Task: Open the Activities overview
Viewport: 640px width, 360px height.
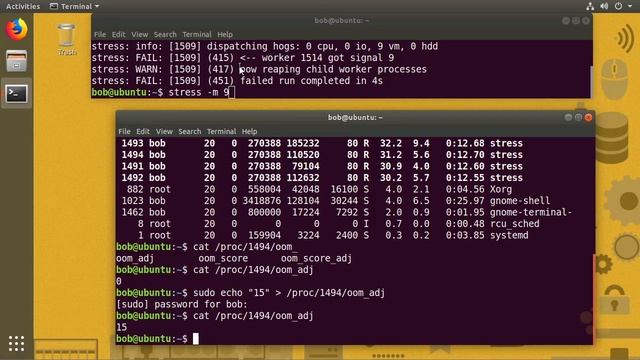Action: click(x=23, y=6)
